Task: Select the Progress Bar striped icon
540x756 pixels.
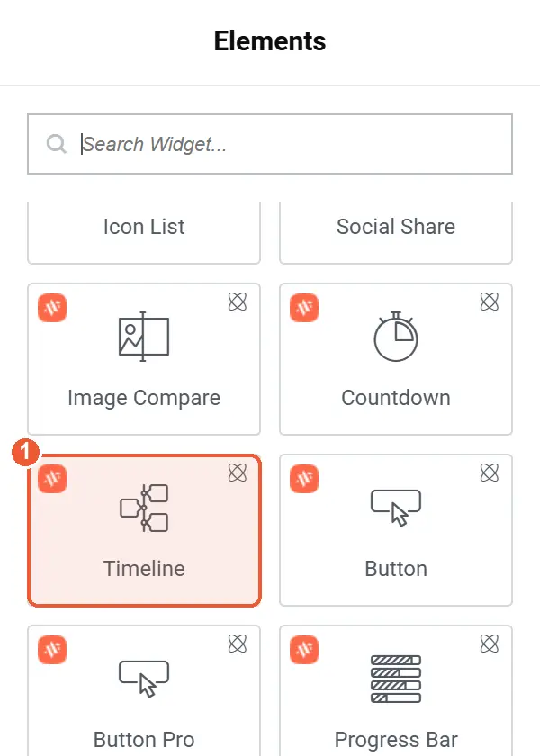Action: (x=396, y=679)
